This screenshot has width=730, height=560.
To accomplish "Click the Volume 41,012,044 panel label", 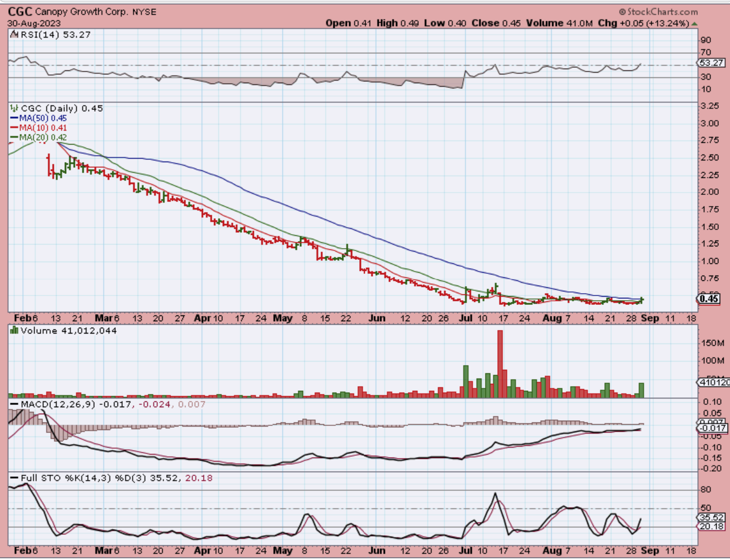I will click(x=68, y=331).
